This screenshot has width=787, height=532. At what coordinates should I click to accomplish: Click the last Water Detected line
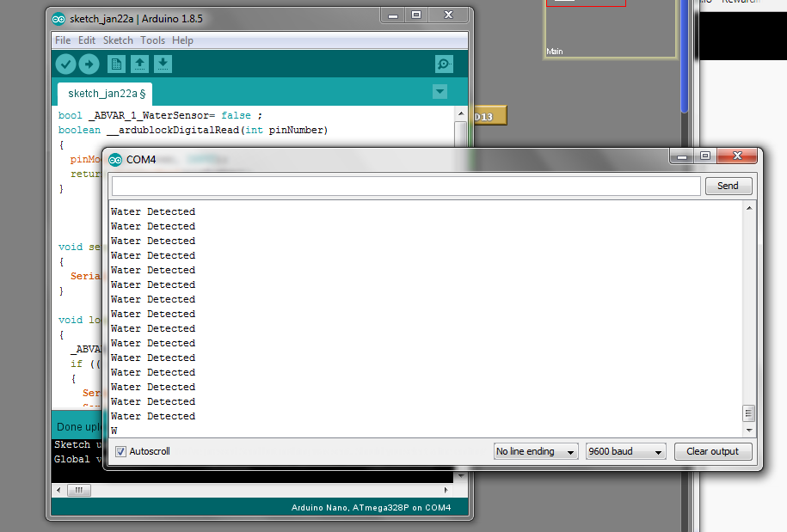tap(153, 416)
